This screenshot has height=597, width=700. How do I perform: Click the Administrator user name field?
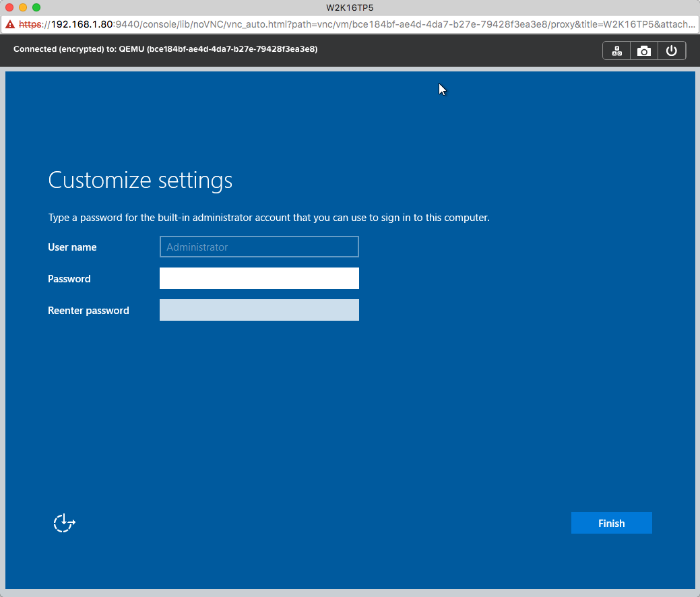pos(259,247)
